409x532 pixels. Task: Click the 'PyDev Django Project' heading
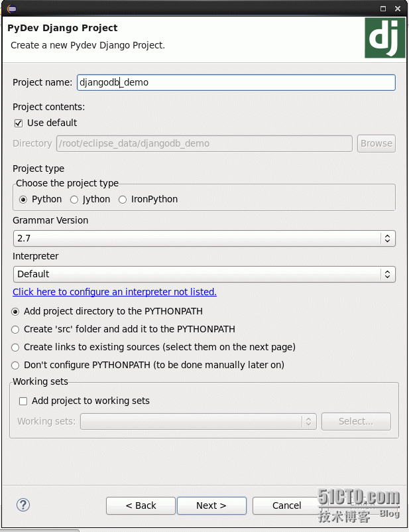(x=62, y=28)
